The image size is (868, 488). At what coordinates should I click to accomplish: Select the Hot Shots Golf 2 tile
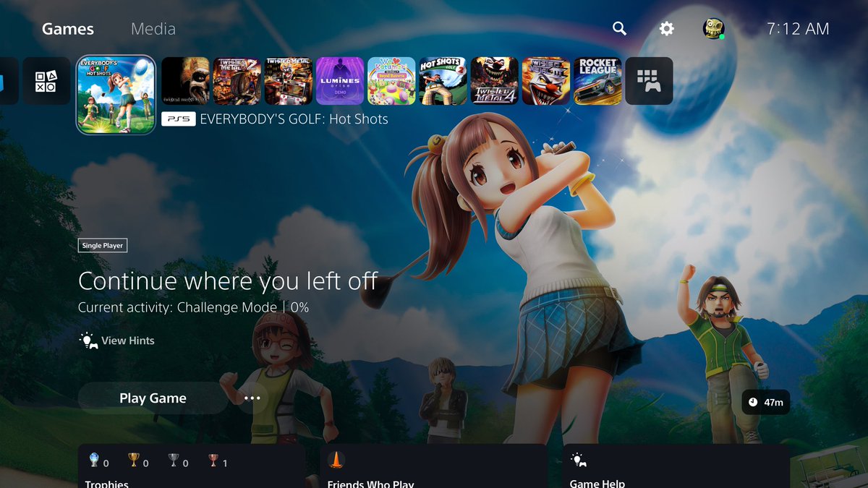click(443, 81)
